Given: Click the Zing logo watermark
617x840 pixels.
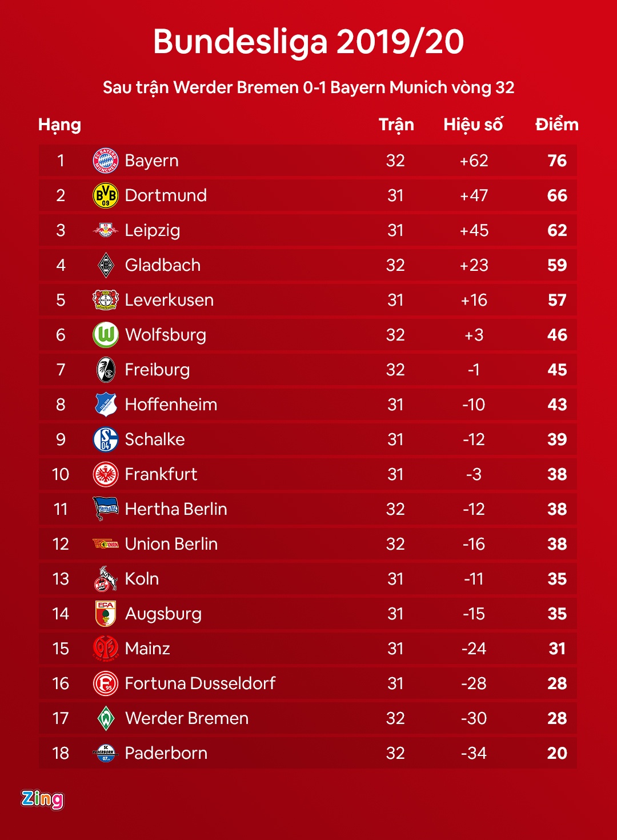Looking at the screenshot, I should pyautogui.click(x=42, y=799).
